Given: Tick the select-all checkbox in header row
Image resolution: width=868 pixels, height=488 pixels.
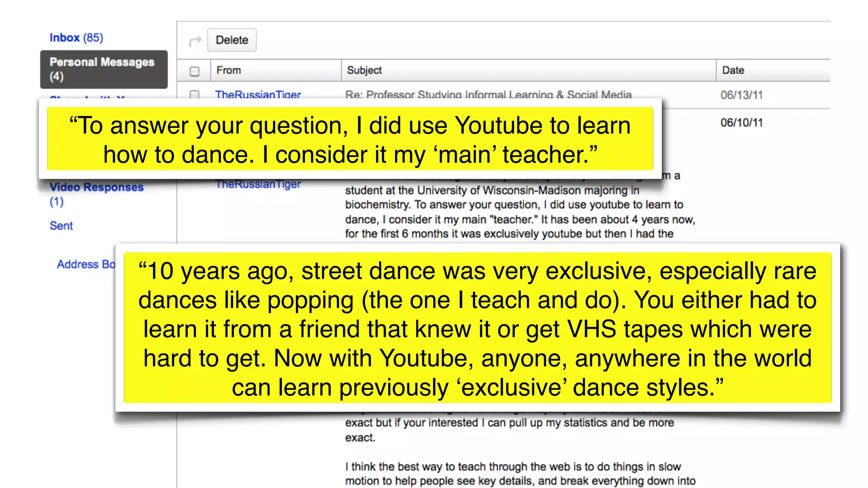Looking at the screenshot, I should coord(195,71).
